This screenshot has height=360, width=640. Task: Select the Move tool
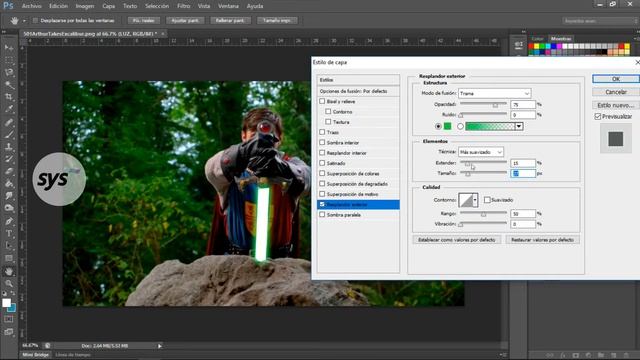click(x=9, y=48)
